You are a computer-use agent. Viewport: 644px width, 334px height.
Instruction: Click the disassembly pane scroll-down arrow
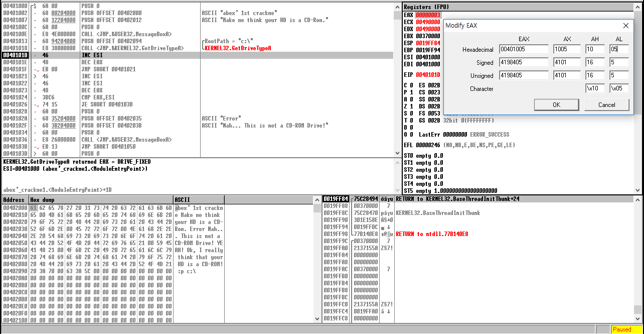(x=397, y=153)
